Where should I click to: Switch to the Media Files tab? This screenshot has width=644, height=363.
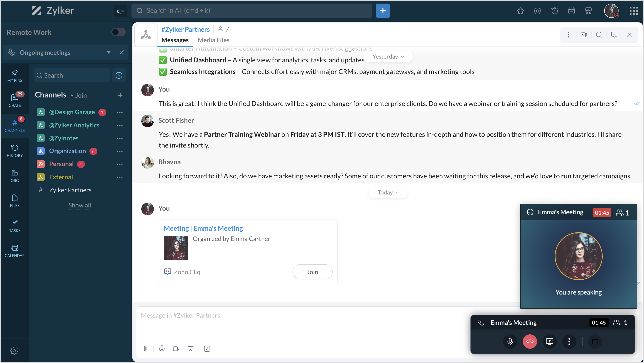pyautogui.click(x=213, y=40)
